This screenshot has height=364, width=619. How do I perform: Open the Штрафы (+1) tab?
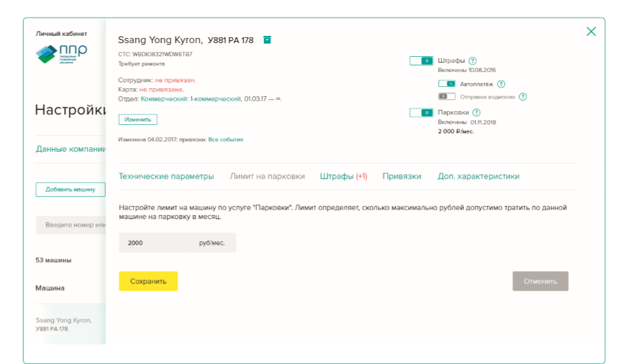coord(343,176)
